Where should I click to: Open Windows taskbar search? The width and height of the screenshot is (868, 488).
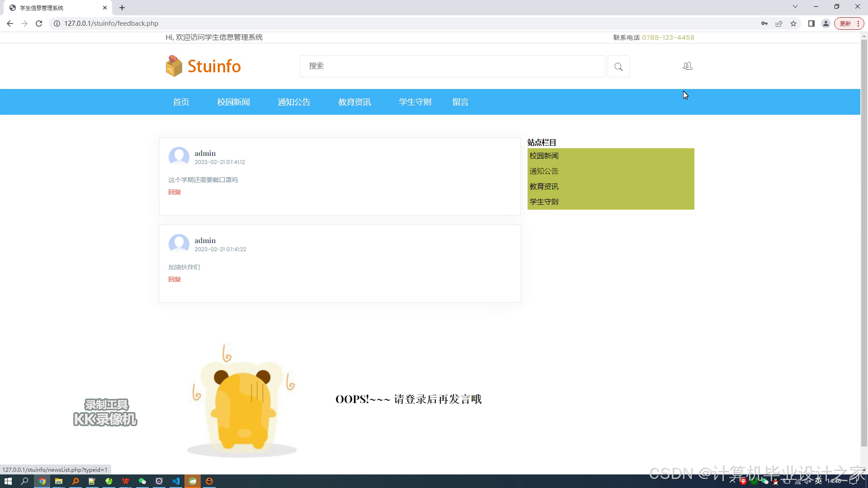(x=25, y=481)
